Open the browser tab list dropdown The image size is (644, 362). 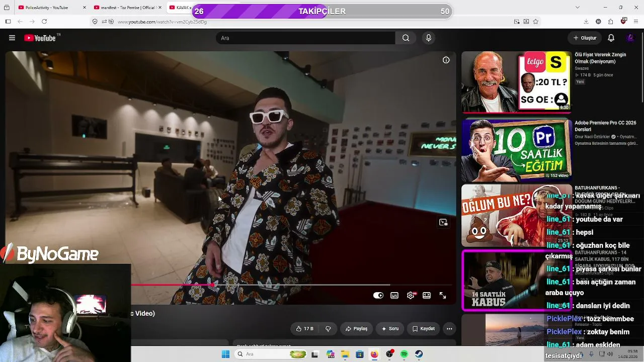coord(578,7)
